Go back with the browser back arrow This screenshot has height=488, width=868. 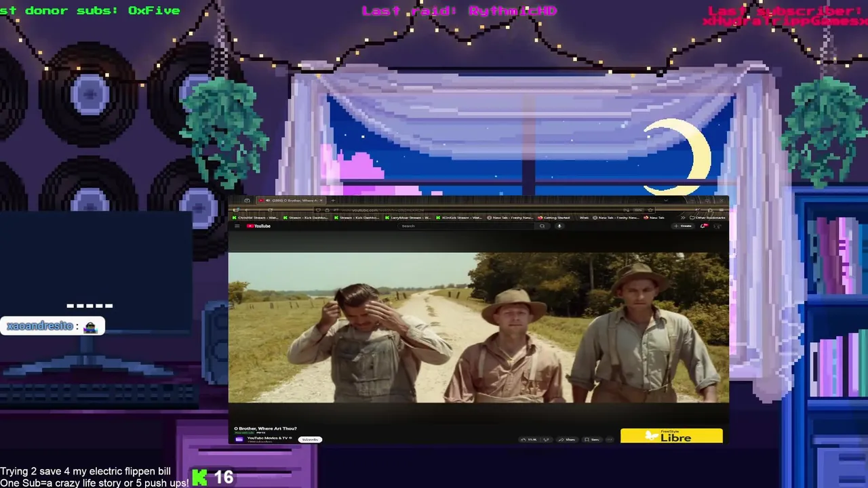click(246, 210)
